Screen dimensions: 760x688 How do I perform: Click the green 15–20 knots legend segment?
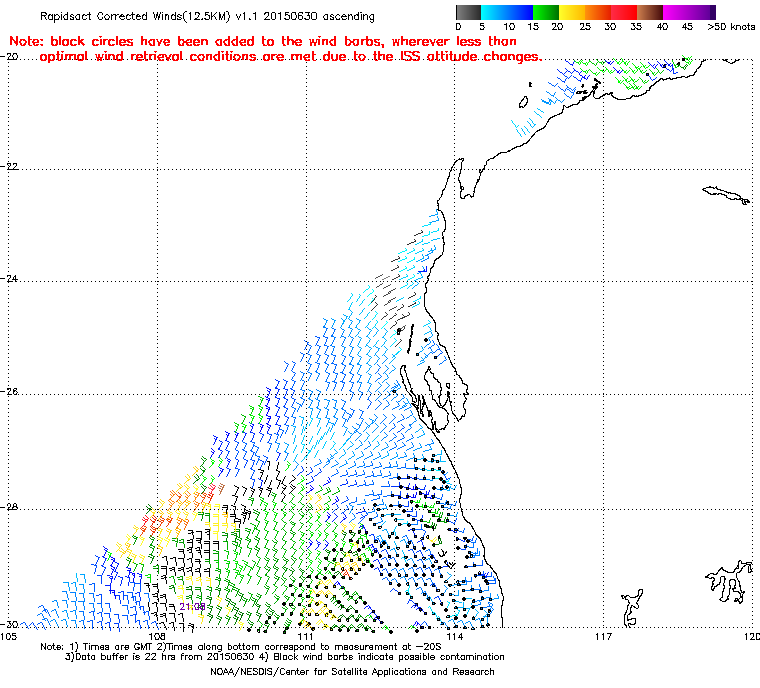(x=546, y=12)
